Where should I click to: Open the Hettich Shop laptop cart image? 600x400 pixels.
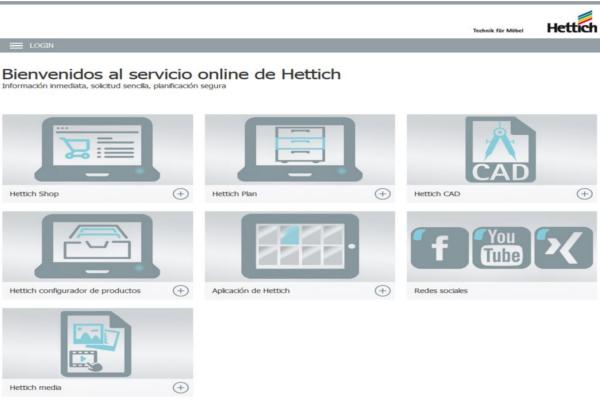click(98, 149)
